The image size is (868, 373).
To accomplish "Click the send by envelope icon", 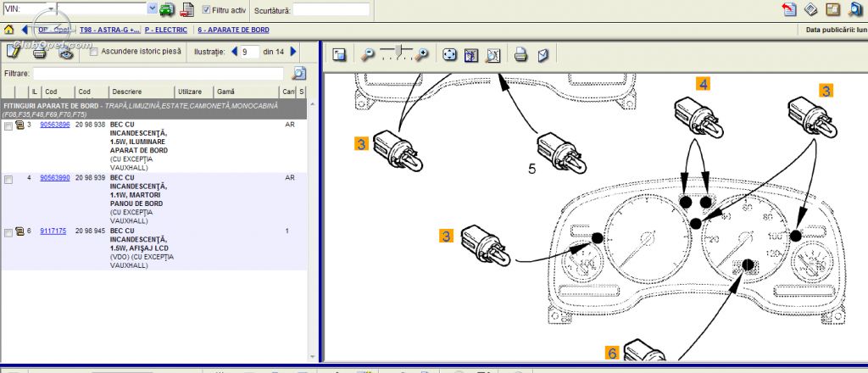I will tap(543, 54).
